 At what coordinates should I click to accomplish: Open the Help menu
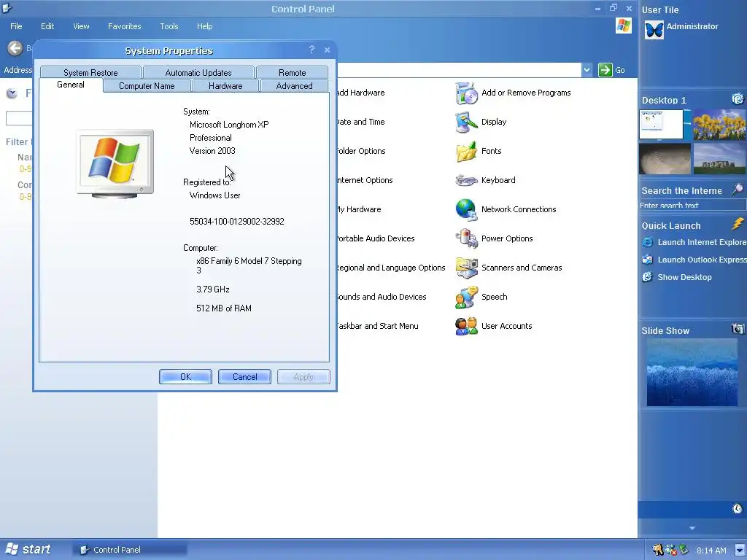[x=204, y=26]
